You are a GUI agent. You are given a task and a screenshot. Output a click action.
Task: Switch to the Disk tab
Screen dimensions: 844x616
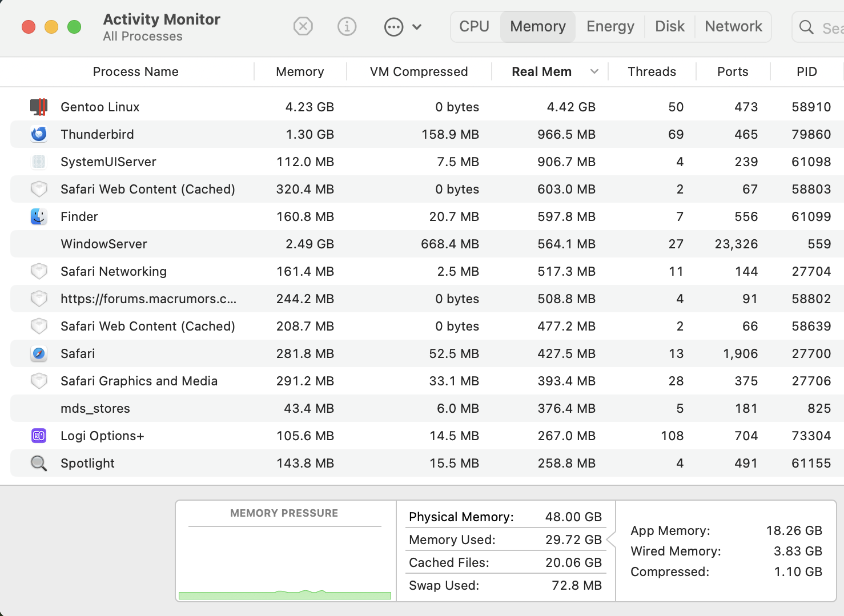pos(670,26)
